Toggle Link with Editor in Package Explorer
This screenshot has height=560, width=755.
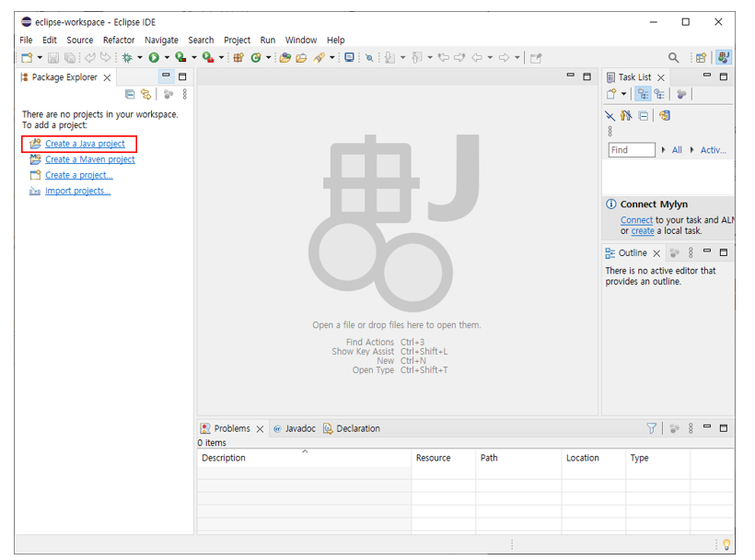(145, 94)
